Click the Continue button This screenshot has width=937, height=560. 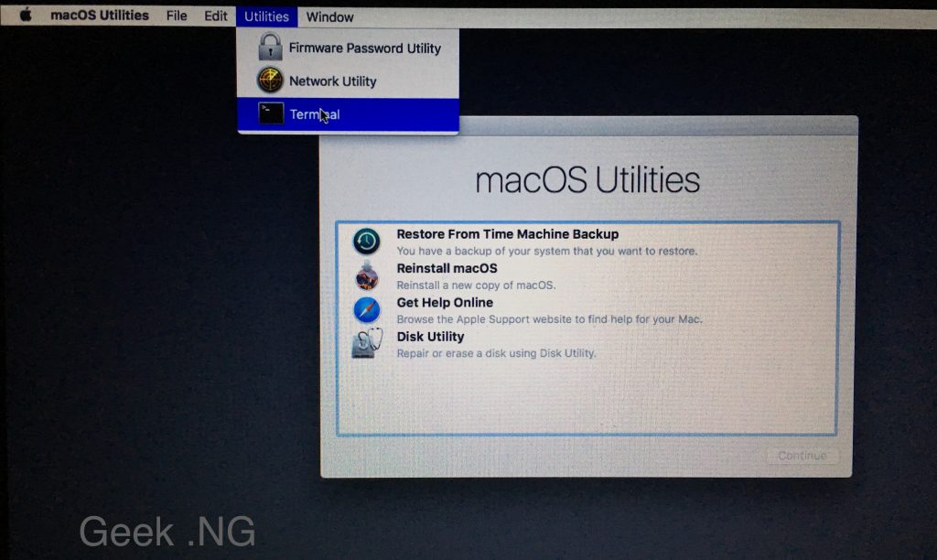802,456
